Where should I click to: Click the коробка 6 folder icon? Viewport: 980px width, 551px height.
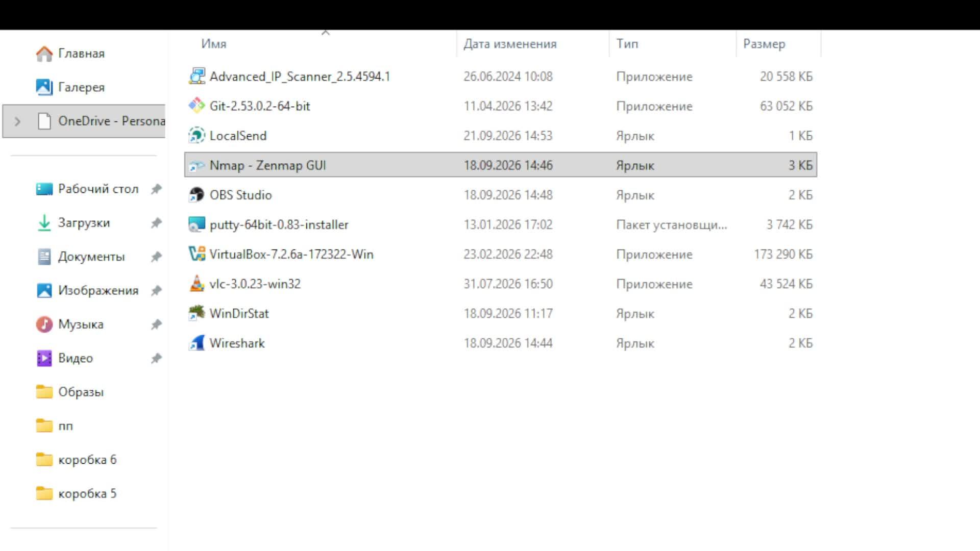tap(44, 460)
